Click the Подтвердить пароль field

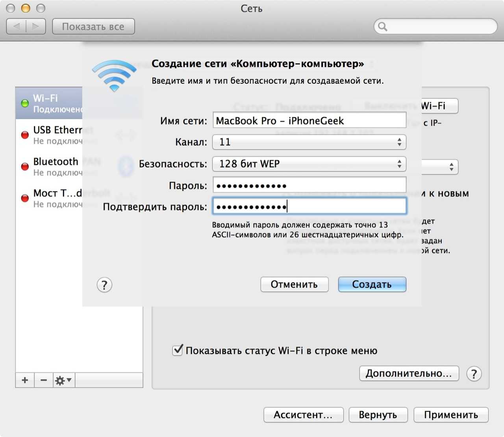(x=309, y=206)
